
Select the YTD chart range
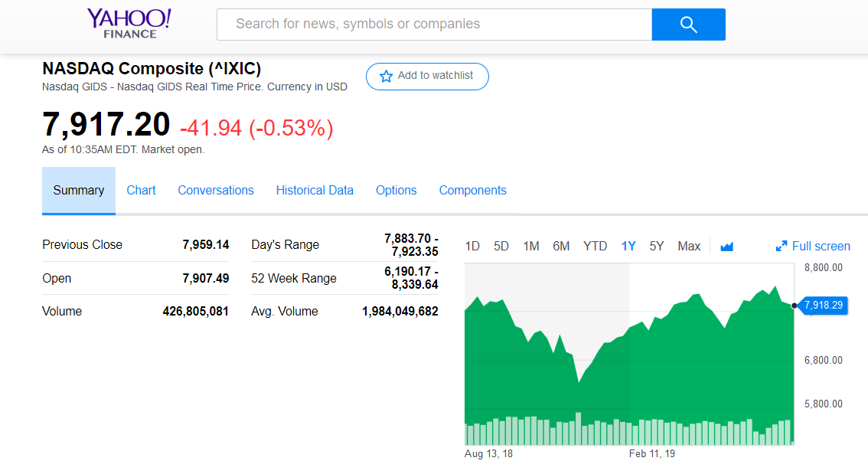click(x=595, y=246)
